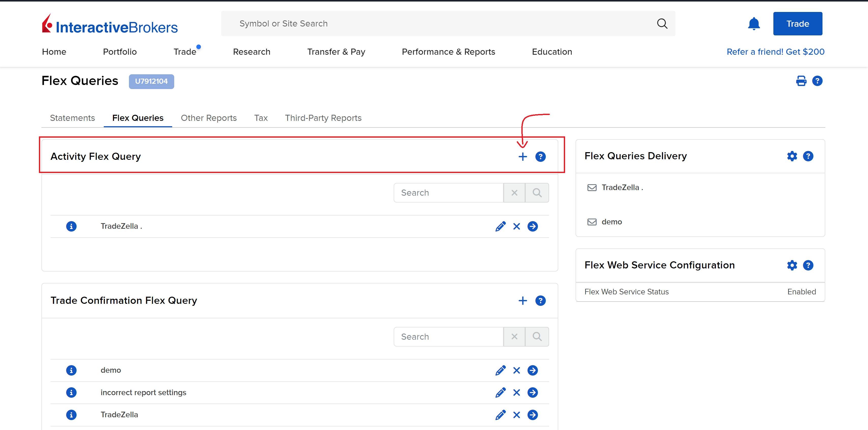Open the notifications bell

point(754,24)
